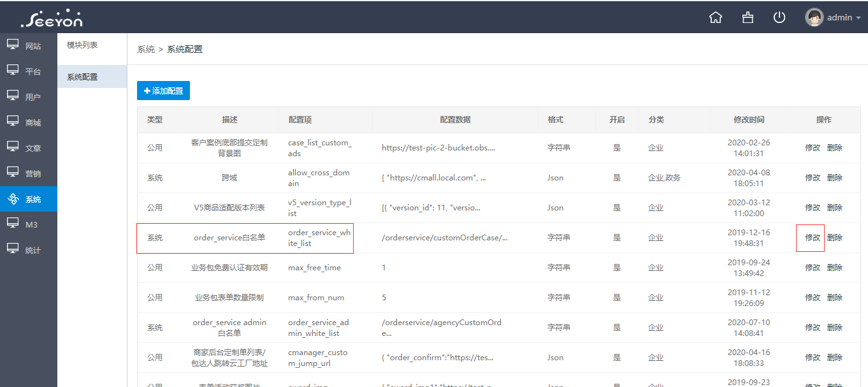Click 删除 for case_list_custom_ads row

click(835, 147)
